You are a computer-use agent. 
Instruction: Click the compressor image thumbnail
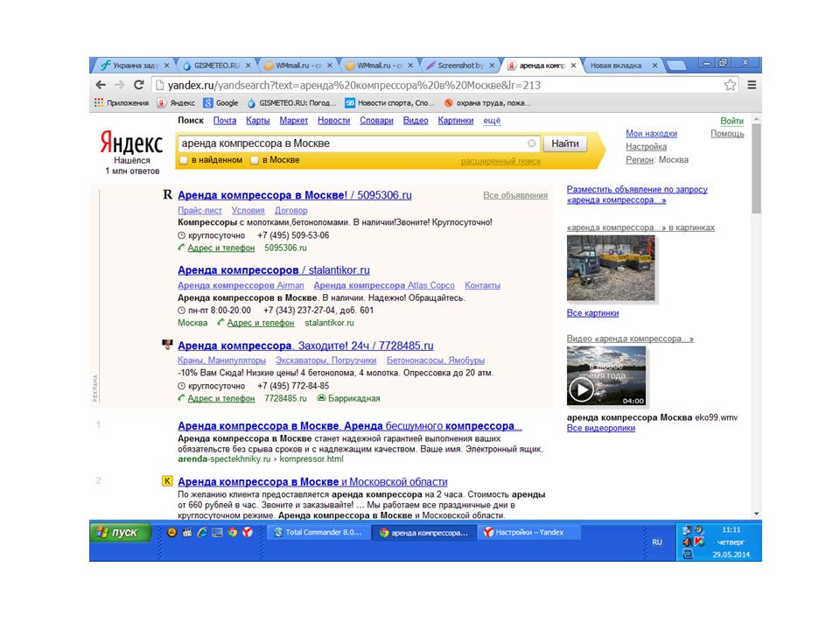(611, 269)
